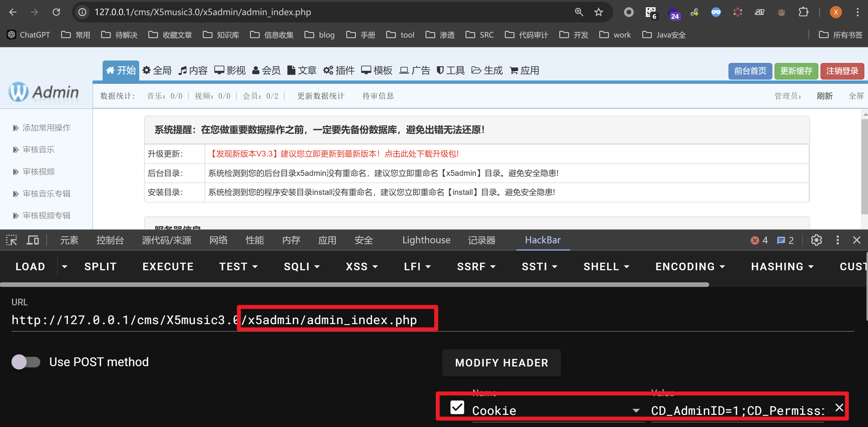This screenshot has height=427, width=868.
Task: Click the 注销登录 logout button
Action: pos(842,71)
